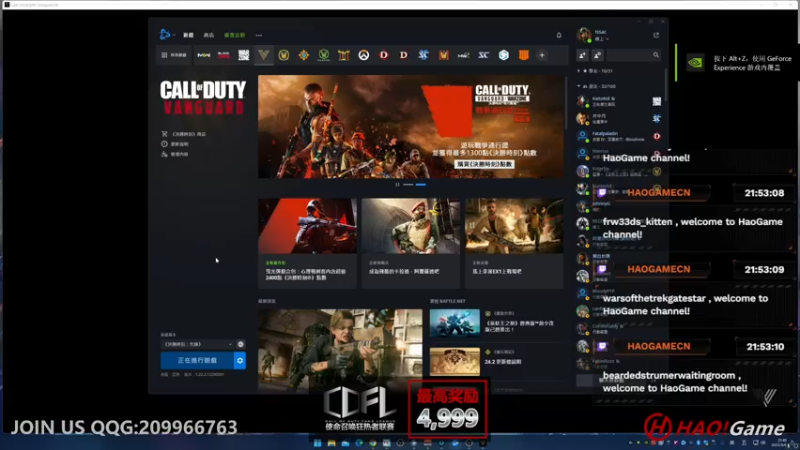
Task: Select the Vanguard game icon
Action: [x=264, y=55]
